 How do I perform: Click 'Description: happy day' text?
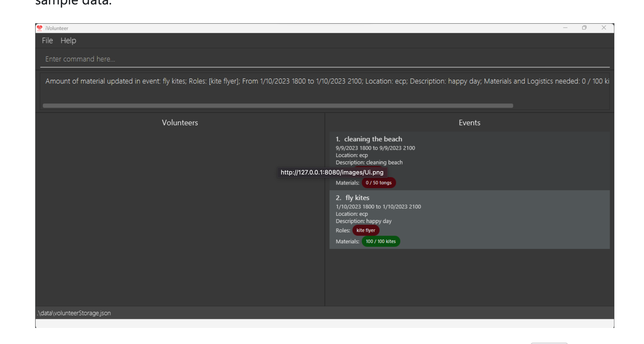364,221
